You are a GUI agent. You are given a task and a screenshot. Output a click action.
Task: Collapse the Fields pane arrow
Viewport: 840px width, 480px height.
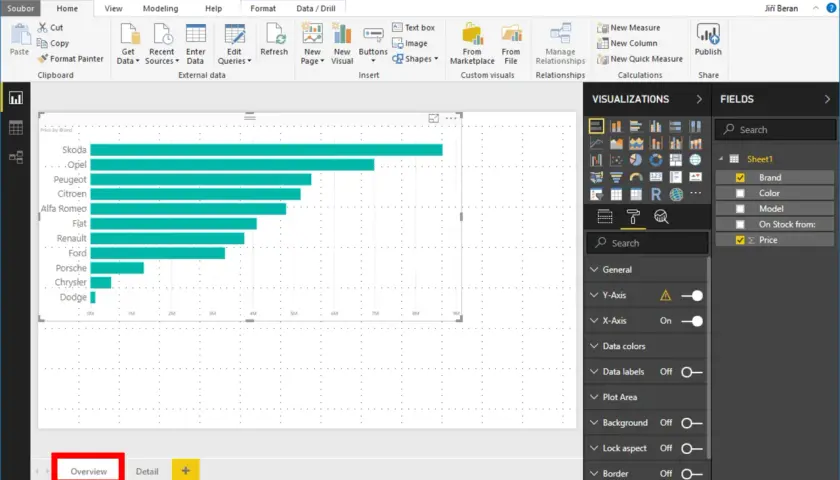(x=827, y=99)
